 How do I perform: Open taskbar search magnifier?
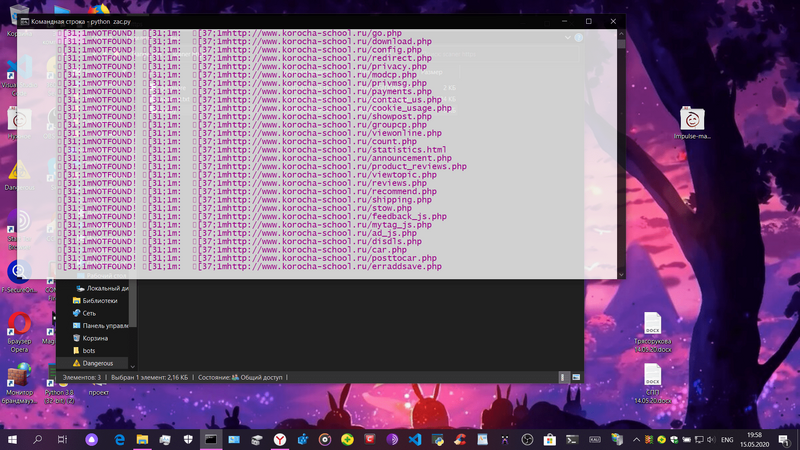pos(38,439)
